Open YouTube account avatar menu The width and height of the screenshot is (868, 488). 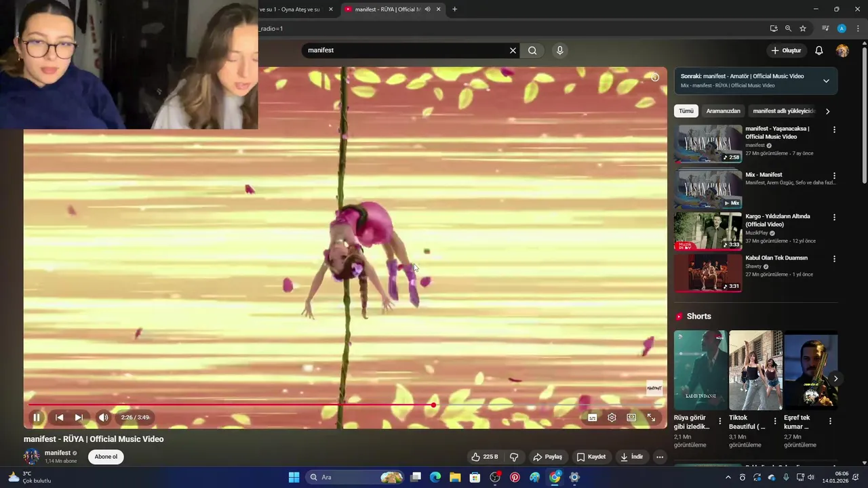[842, 50]
